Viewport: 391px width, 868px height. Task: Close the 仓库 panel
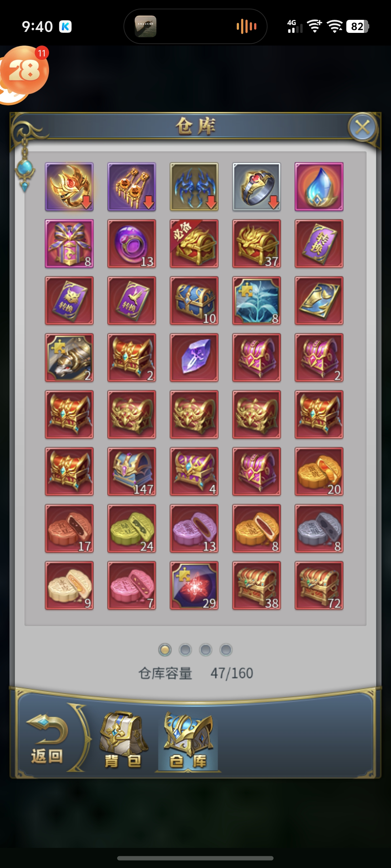pos(362,127)
